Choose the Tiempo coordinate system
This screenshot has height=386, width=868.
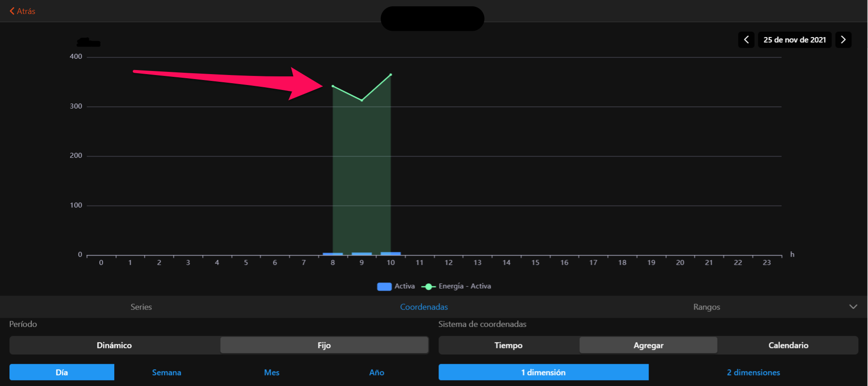[x=508, y=345]
